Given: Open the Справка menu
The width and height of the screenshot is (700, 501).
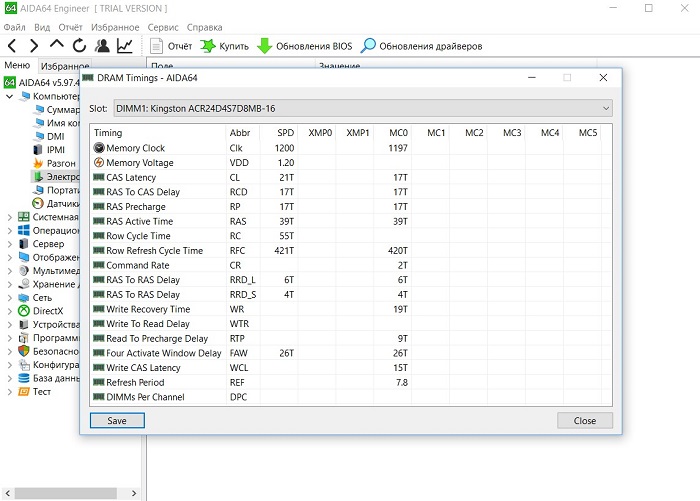Looking at the screenshot, I should [204, 27].
